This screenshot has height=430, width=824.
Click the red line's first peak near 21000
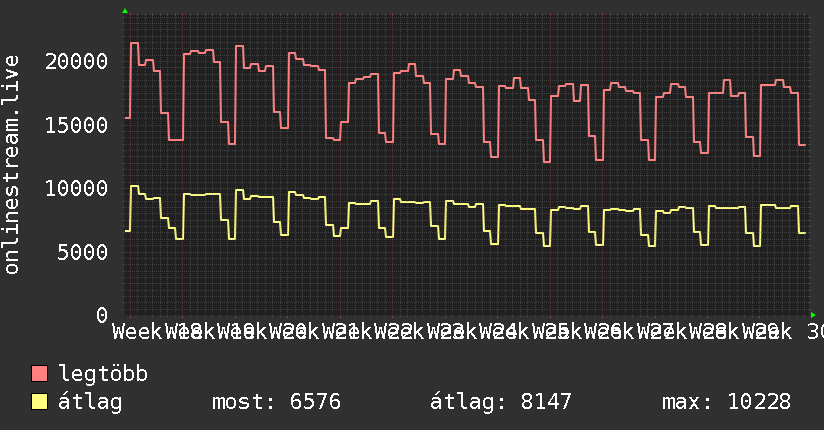point(135,43)
